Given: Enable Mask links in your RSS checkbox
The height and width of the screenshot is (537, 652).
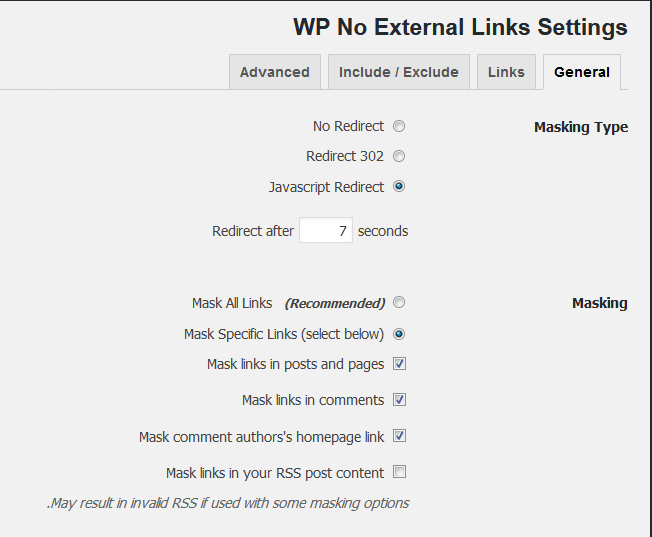Looking at the screenshot, I should pyautogui.click(x=400, y=473).
